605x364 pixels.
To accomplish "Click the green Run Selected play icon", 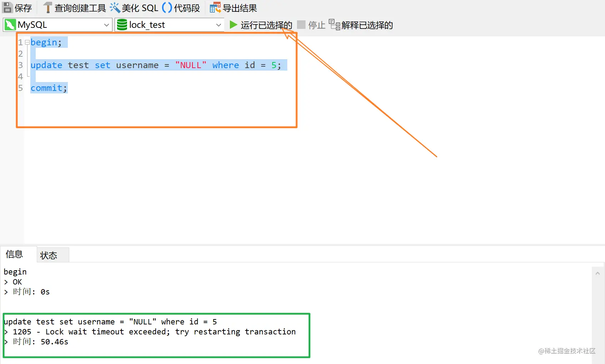I will pos(233,25).
